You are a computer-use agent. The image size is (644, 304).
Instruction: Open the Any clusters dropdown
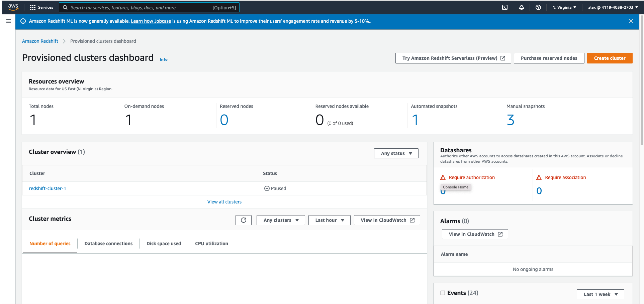(x=281, y=220)
